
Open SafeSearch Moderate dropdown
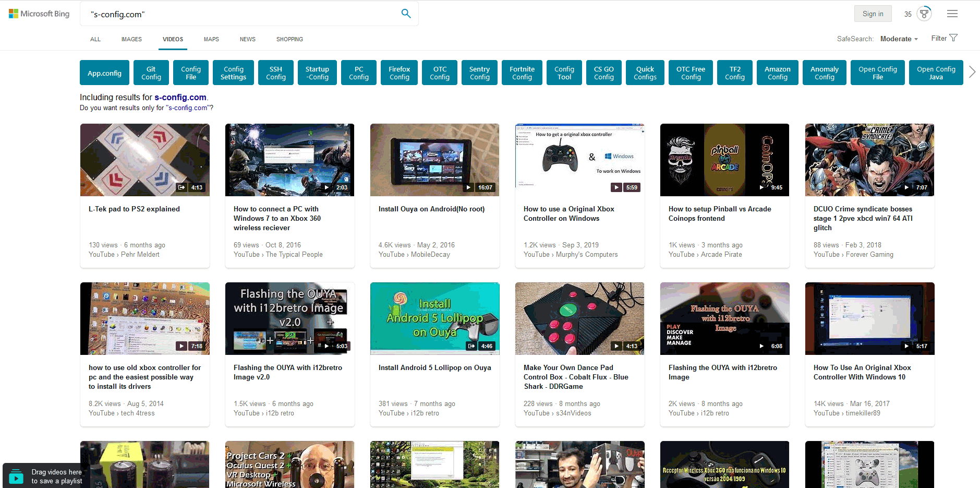[x=899, y=39]
